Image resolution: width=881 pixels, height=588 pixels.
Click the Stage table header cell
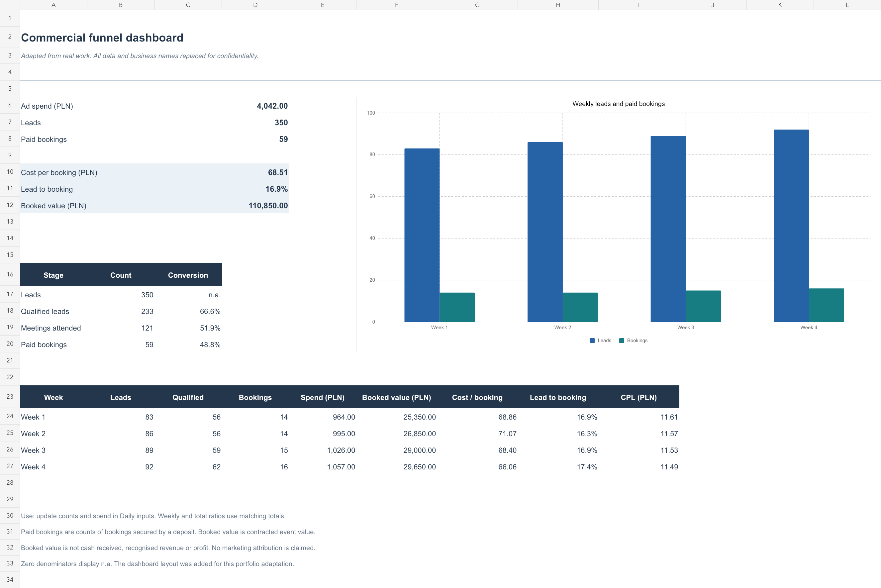(53, 275)
